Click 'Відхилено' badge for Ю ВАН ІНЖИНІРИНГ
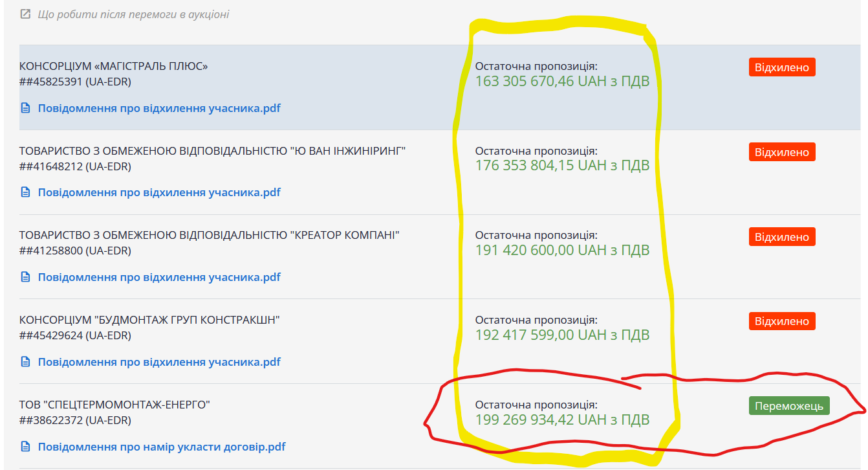Viewport: 868px width, 470px height. click(782, 152)
